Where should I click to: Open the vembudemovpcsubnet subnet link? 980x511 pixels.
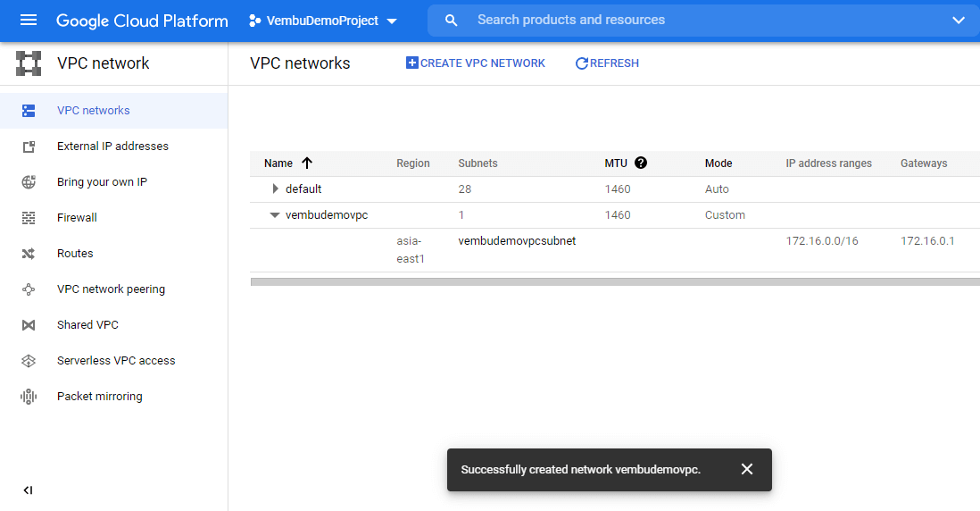pyautogui.click(x=517, y=241)
